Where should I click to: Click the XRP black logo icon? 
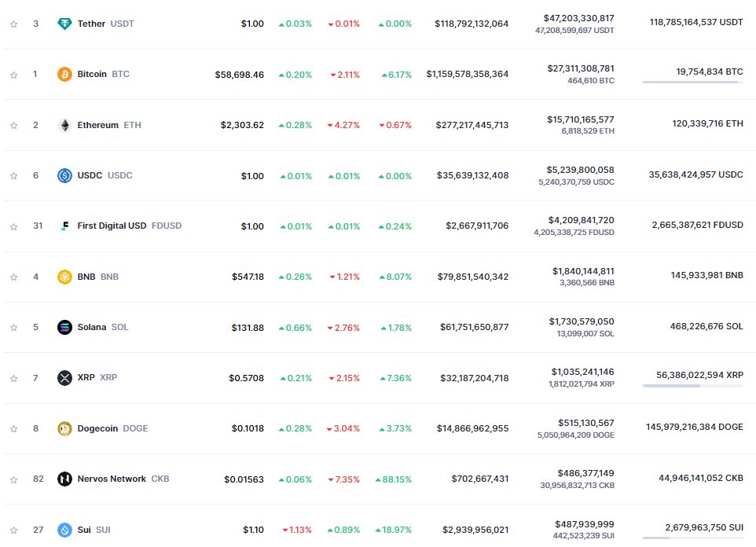tap(64, 378)
